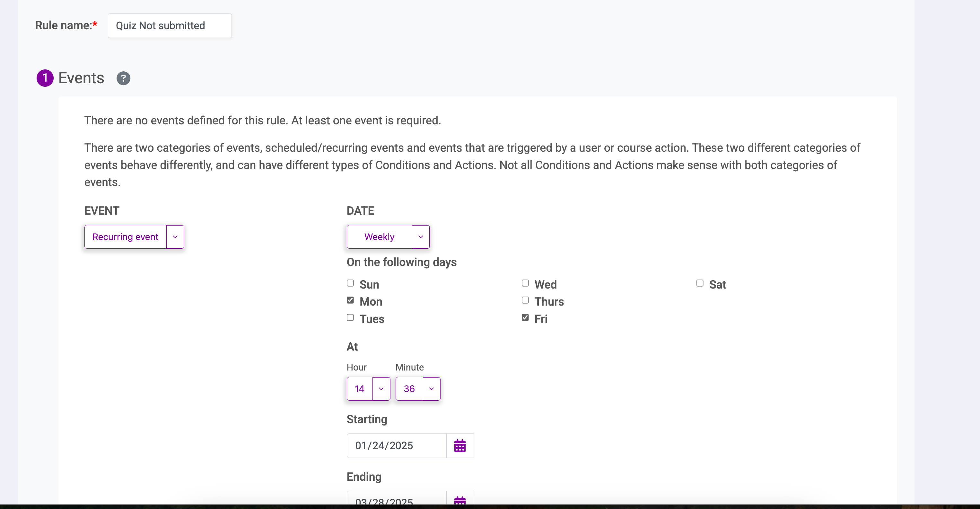Check the Sun checkbox
Image resolution: width=980 pixels, height=509 pixels.
tap(350, 283)
